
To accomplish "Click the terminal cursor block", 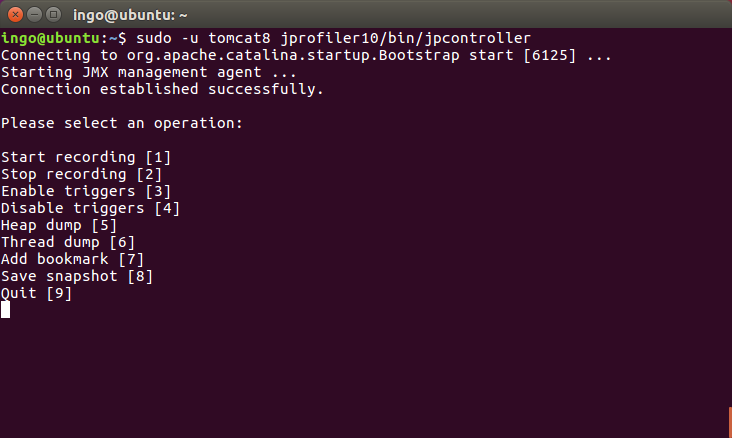I will pos(6,310).
